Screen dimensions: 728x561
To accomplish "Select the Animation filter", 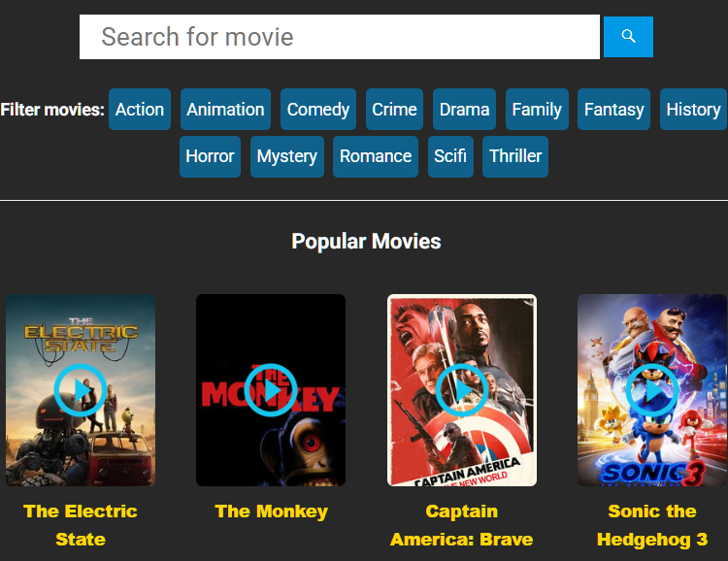I will [225, 110].
